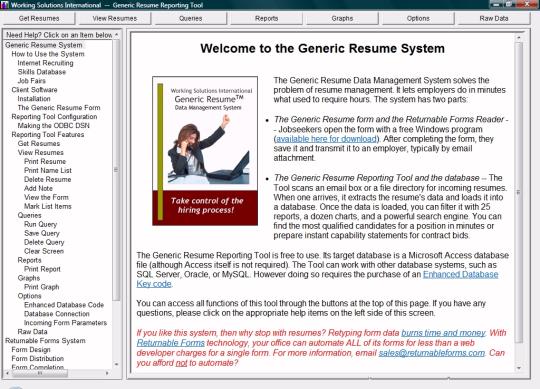The width and height of the screenshot is (540, 389).
Task: Click the application icon in title bar
Action: click(x=5, y=5)
